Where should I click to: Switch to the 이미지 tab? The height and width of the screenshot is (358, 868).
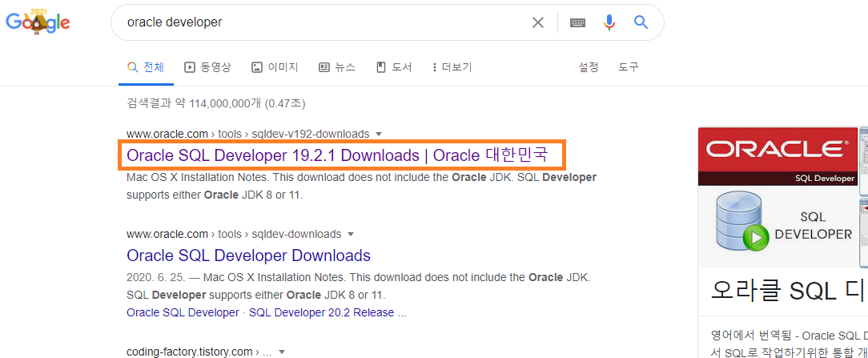click(275, 67)
